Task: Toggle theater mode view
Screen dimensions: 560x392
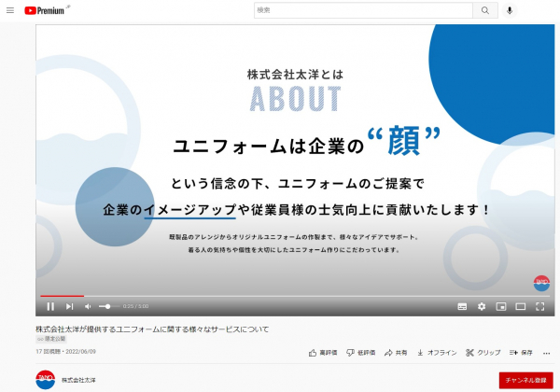Action: coord(521,306)
